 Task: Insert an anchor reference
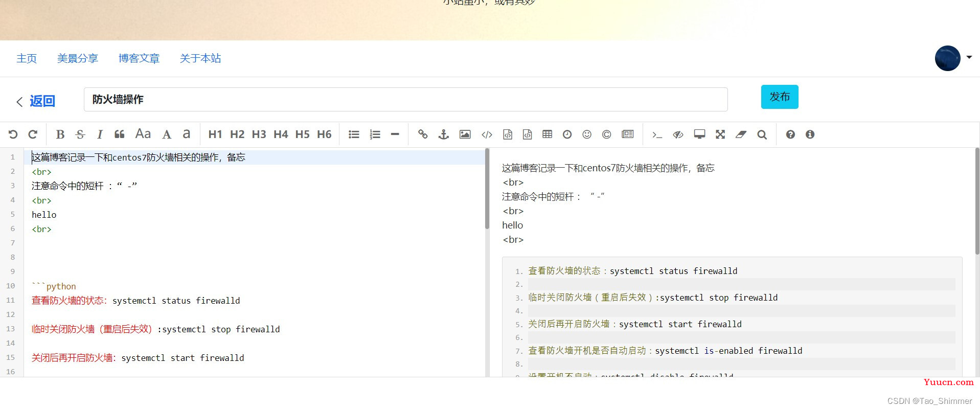[x=444, y=134]
